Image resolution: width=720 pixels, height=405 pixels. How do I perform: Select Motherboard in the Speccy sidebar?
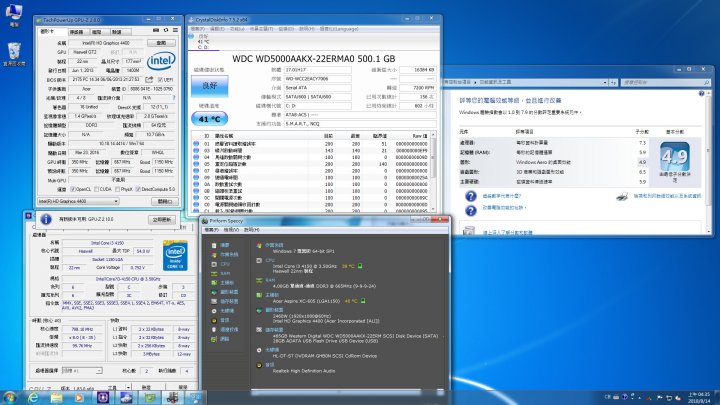[223, 283]
